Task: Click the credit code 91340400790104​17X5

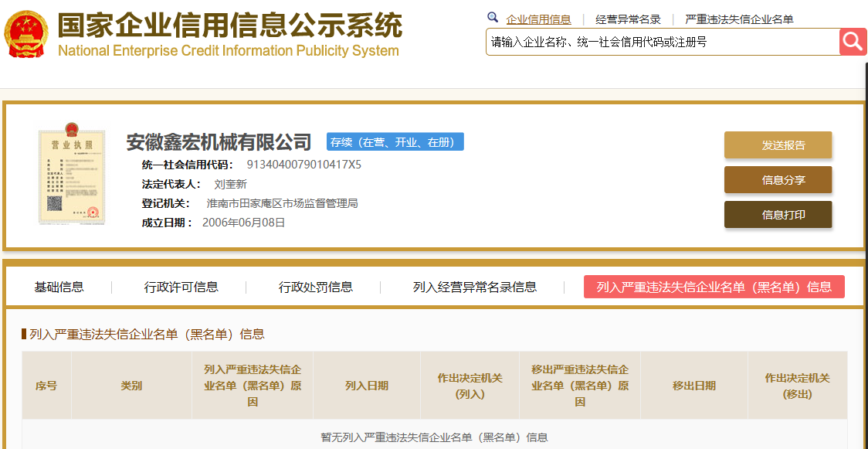Action: click(304, 165)
